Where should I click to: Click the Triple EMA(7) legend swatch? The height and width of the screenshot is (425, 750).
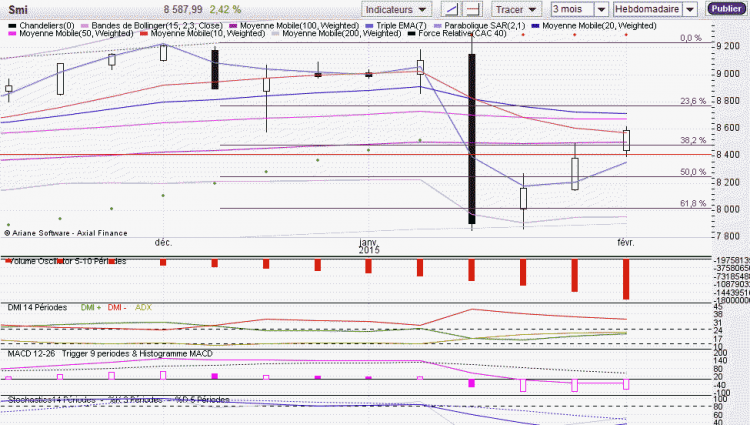pos(369,26)
